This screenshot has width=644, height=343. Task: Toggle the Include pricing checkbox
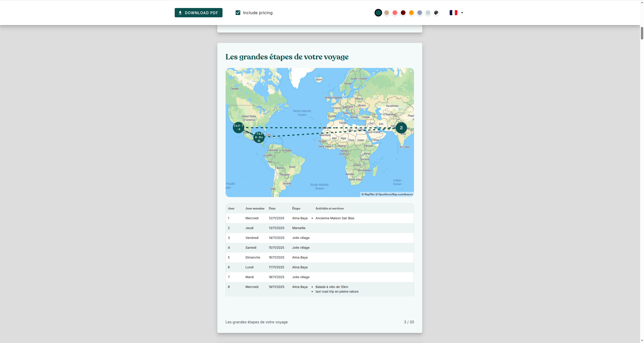tap(238, 13)
